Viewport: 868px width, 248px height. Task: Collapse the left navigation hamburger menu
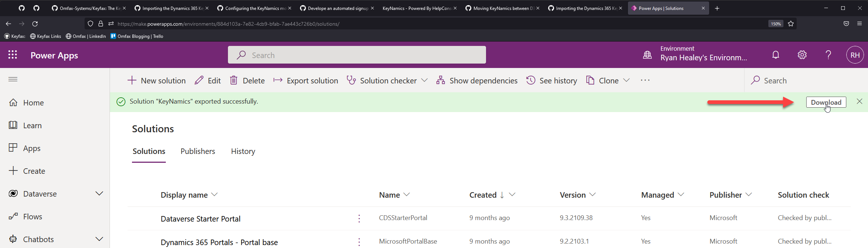pos(13,79)
